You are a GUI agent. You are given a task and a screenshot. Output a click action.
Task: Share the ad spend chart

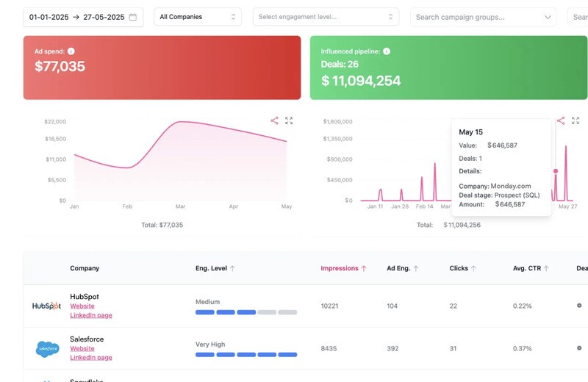[x=274, y=120]
